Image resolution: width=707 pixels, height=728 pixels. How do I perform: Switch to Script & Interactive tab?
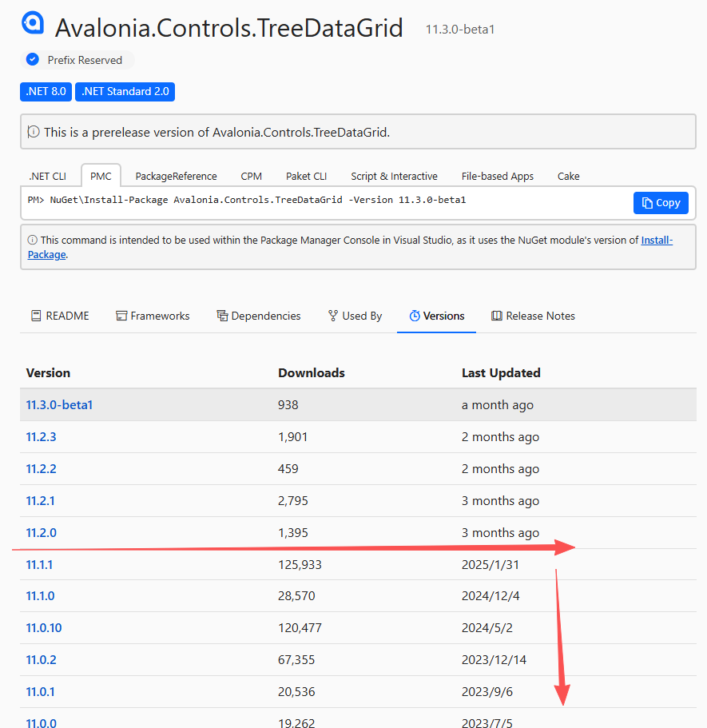(394, 176)
